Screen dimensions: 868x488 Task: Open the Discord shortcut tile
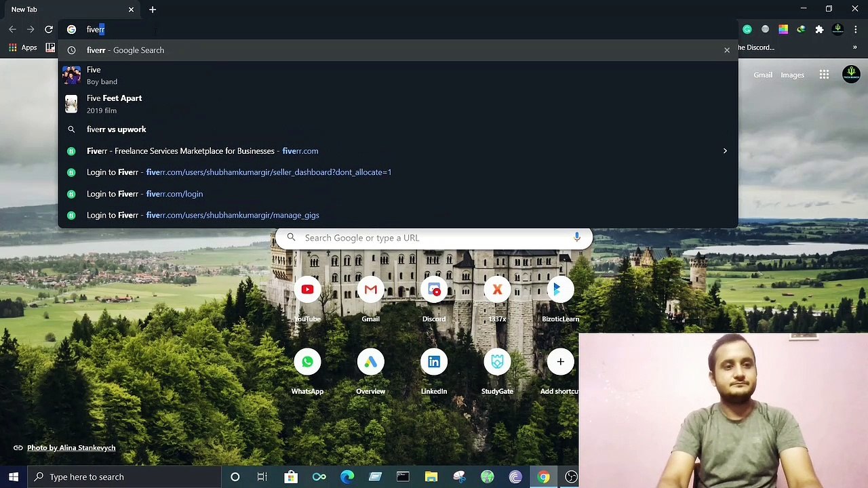point(434,299)
